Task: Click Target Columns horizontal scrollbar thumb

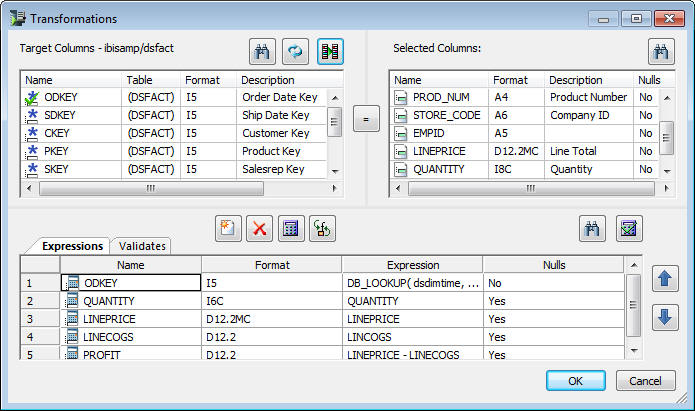Action: [151, 188]
